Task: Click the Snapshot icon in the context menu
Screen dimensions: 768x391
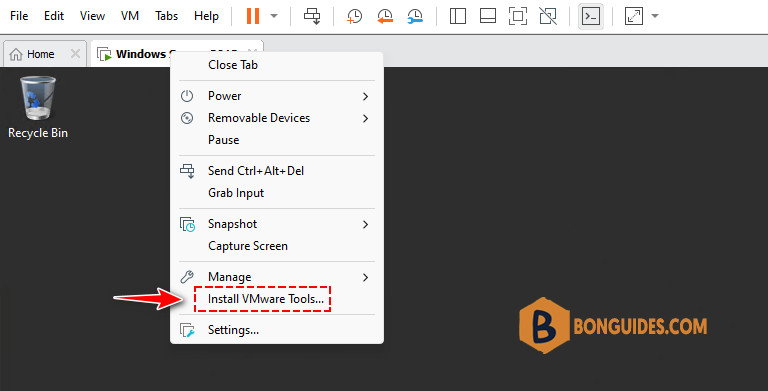Action: pyautogui.click(x=187, y=224)
